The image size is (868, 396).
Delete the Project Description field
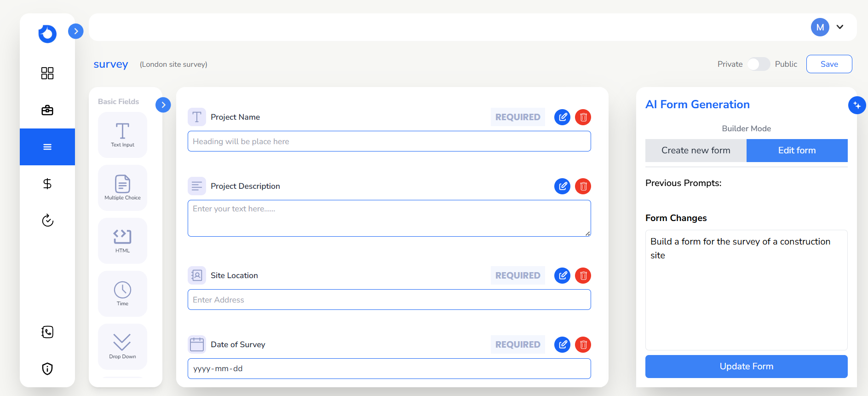click(583, 186)
